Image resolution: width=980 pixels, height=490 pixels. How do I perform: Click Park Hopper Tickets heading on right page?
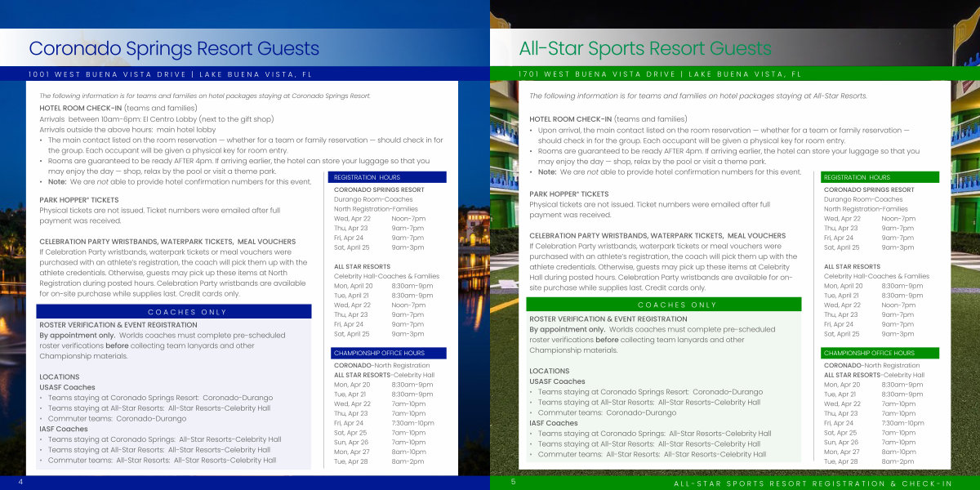pyautogui.click(x=568, y=194)
